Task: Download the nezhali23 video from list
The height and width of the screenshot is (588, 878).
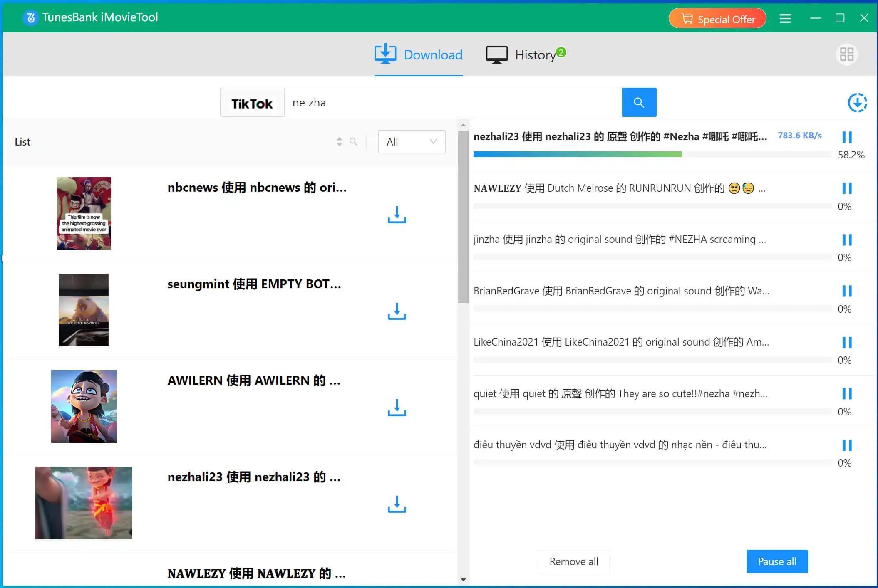Action: click(397, 504)
